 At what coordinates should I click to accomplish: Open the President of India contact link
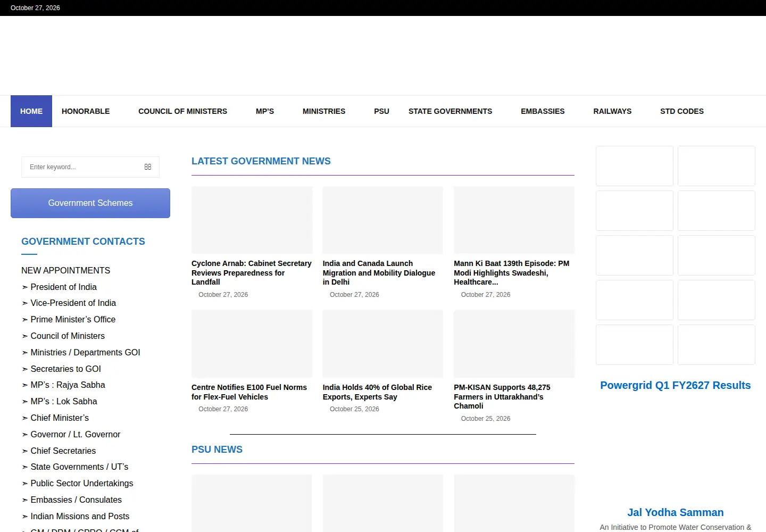[x=63, y=287]
